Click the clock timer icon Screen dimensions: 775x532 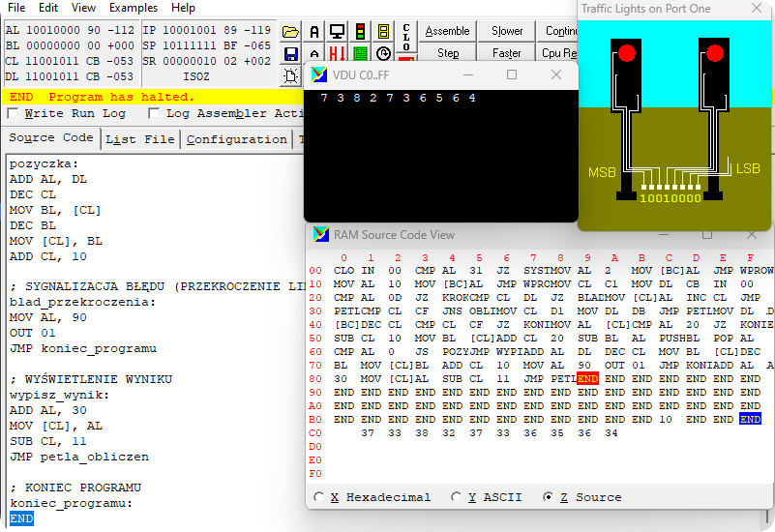(x=383, y=53)
